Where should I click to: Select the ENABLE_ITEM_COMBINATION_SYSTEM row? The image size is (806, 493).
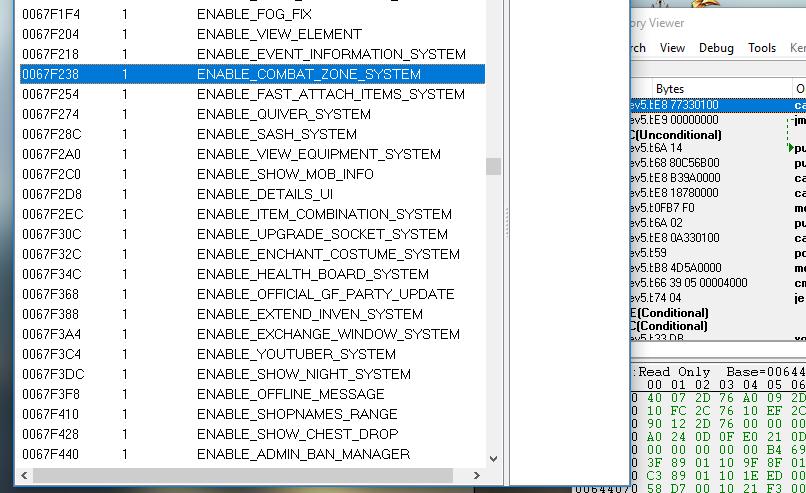click(252, 214)
